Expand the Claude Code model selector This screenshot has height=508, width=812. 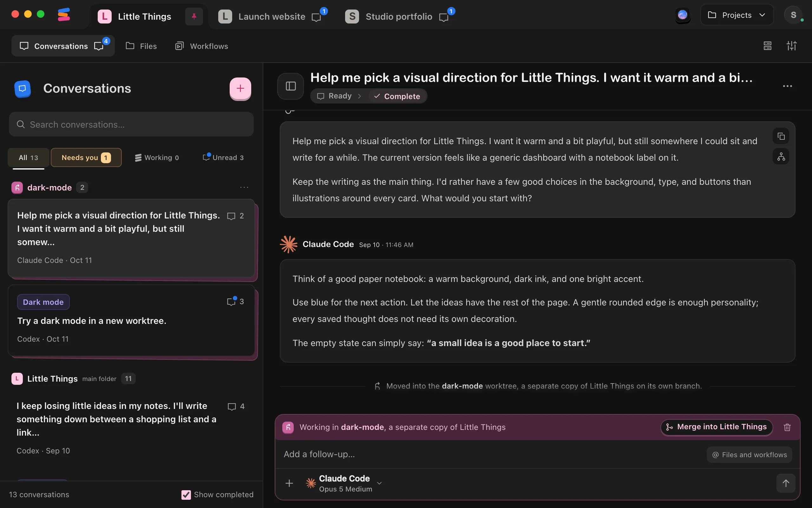[x=344, y=483]
